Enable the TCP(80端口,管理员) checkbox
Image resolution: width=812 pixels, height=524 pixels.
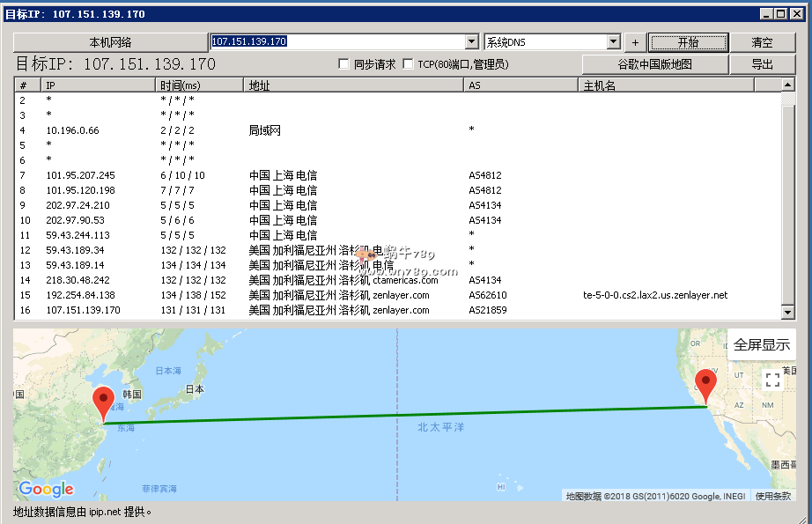(x=408, y=64)
